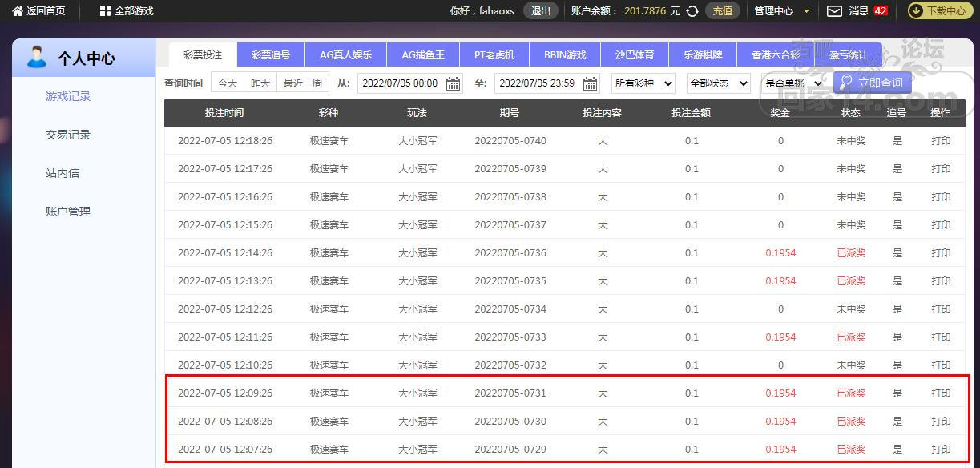Click 大小冠军 in period 20220705-0733 row
This screenshot has width=980, height=468.
coord(418,337)
